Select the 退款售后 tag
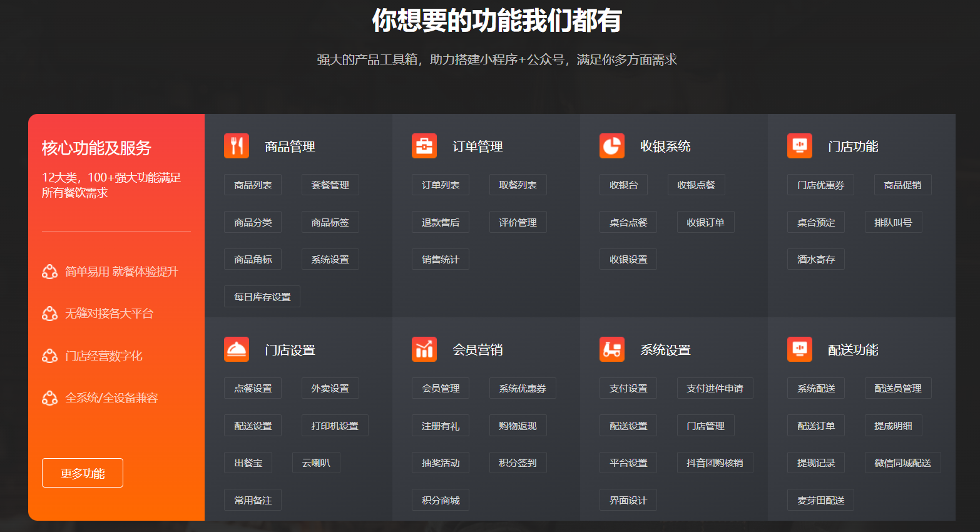This screenshot has height=532, width=980. [441, 222]
